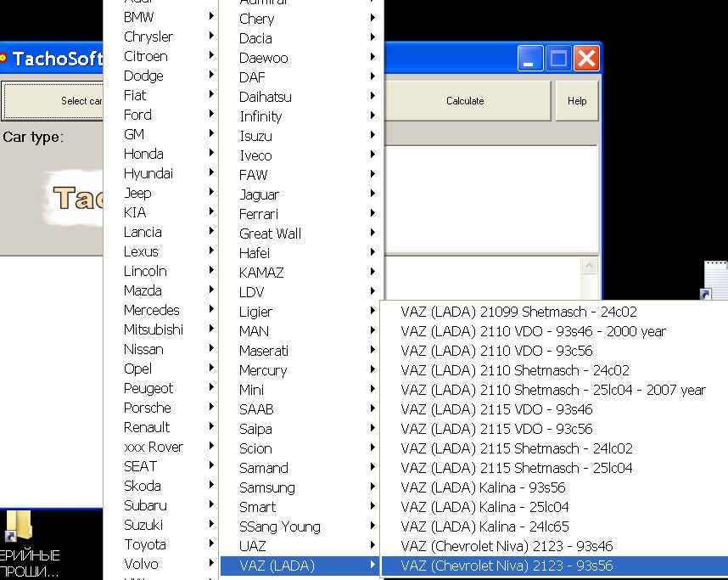Image resolution: width=728 pixels, height=580 pixels.
Task: Open the Hyundai submenu
Action: [x=161, y=173]
